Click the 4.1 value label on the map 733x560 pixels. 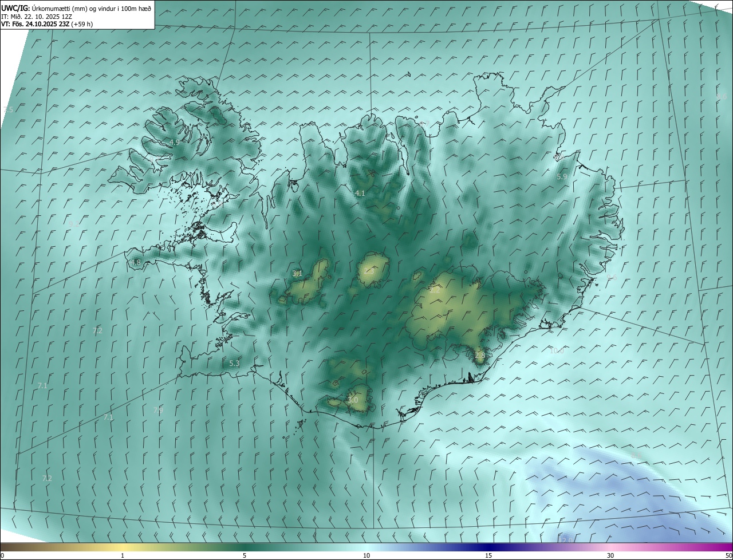360,194
